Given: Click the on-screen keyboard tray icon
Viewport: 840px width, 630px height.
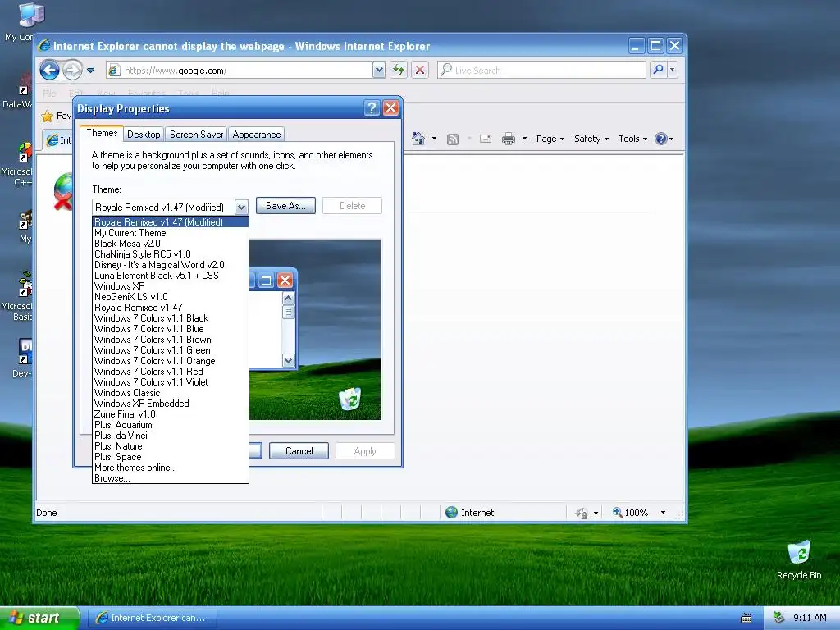Looking at the screenshot, I should (x=746, y=619).
